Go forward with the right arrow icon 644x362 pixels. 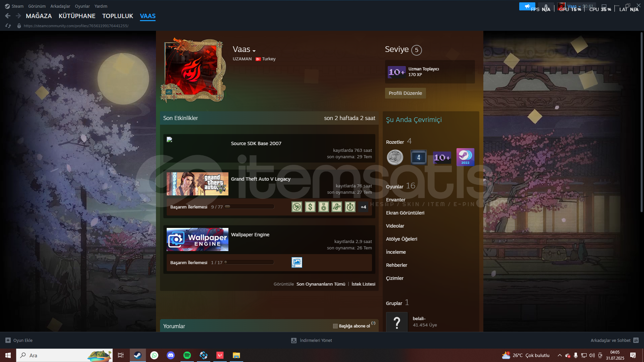pyautogui.click(x=18, y=16)
